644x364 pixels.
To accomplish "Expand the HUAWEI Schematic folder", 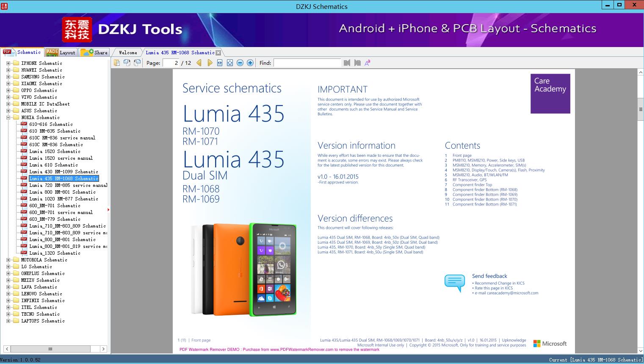I will coord(8,70).
